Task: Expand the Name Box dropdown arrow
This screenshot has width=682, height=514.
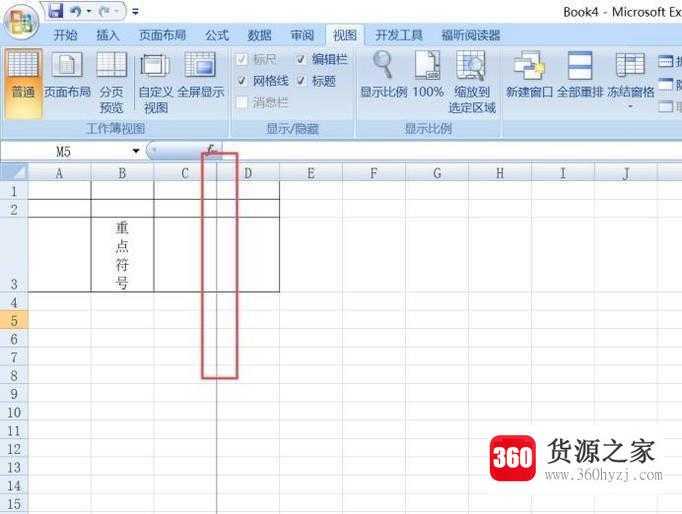Action: click(136, 151)
